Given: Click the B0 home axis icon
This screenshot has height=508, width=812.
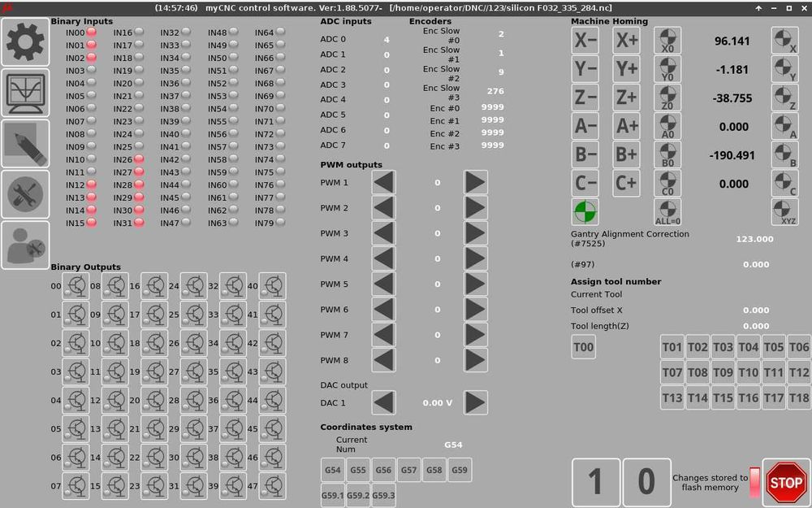Looking at the screenshot, I should point(667,154).
